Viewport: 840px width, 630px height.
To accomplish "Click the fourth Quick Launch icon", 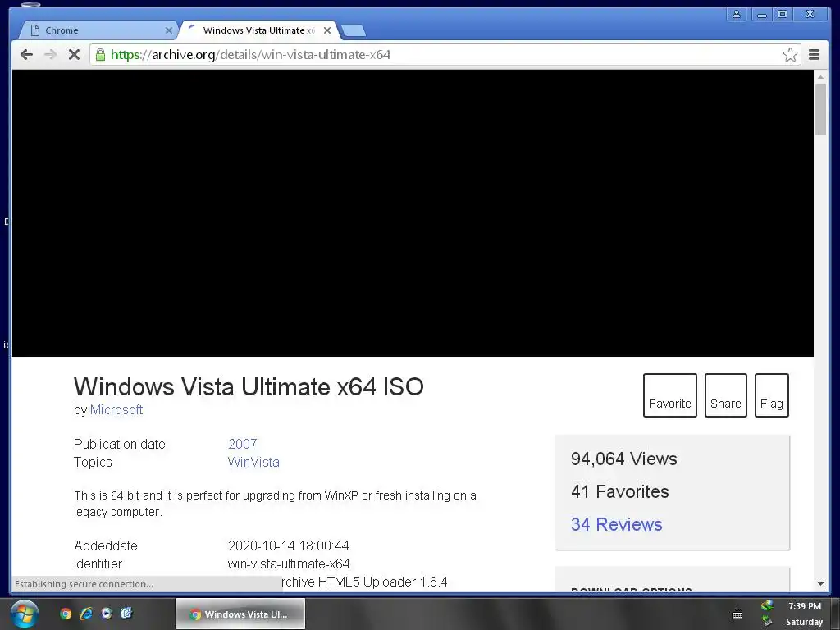I will point(126,614).
